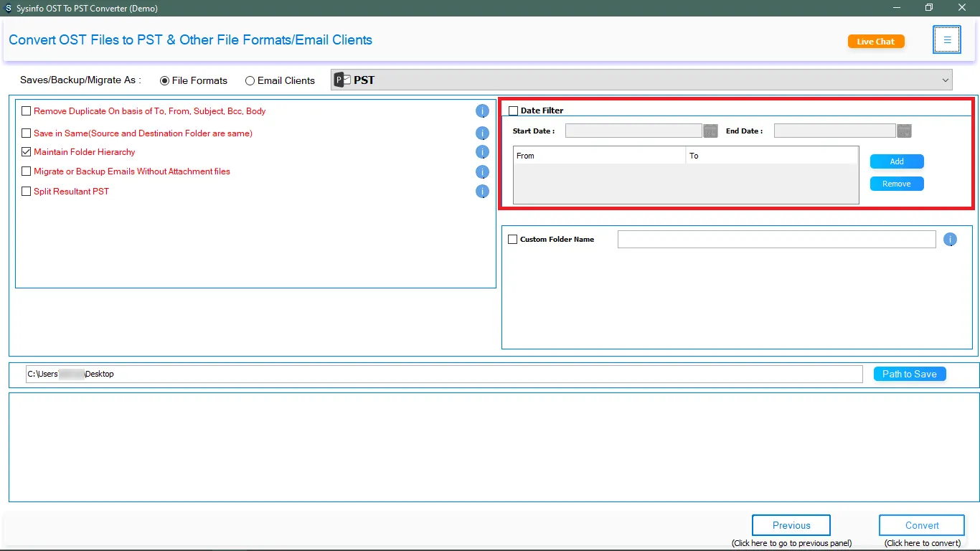
Task: Focus the Custom Folder Name text field
Action: pyautogui.click(x=776, y=239)
